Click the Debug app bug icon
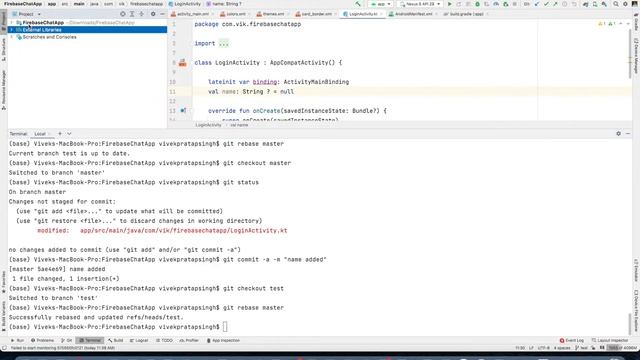 click(477, 4)
